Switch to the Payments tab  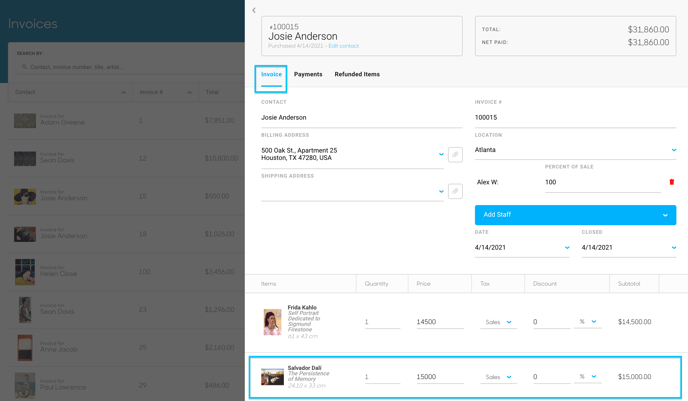coord(308,75)
